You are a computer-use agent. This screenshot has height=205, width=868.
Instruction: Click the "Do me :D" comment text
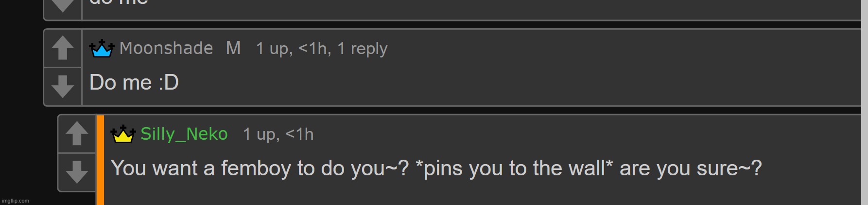click(134, 82)
